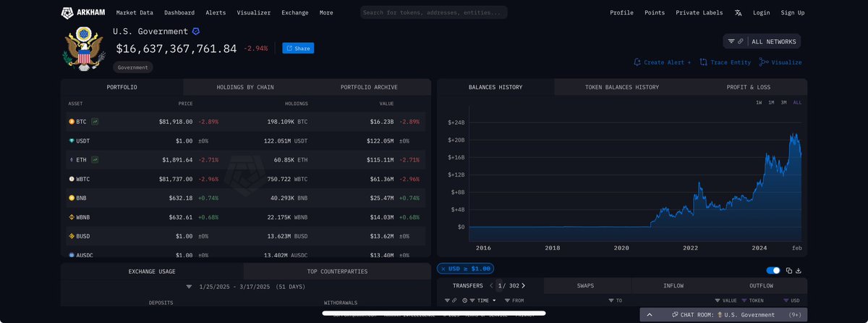The image size is (868, 323).
Task: Click the Trace Entity link
Action: point(725,62)
